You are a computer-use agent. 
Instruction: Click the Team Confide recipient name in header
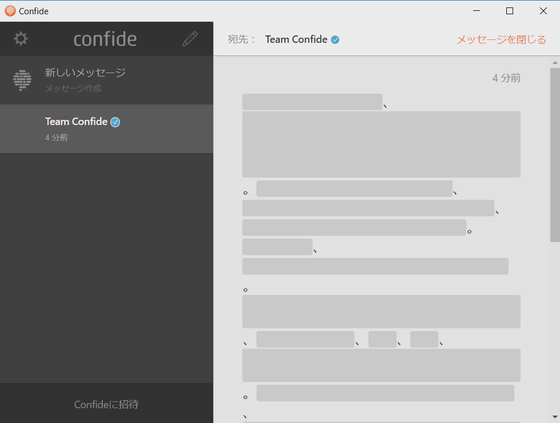click(296, 39)
